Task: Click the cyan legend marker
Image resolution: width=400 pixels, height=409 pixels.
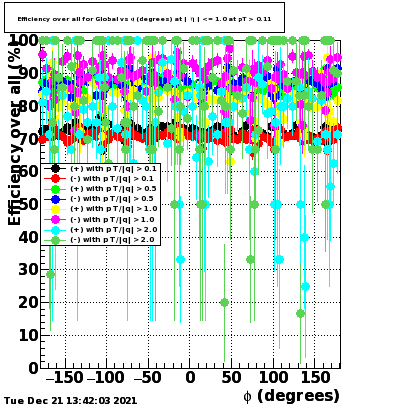Action: 56,230
